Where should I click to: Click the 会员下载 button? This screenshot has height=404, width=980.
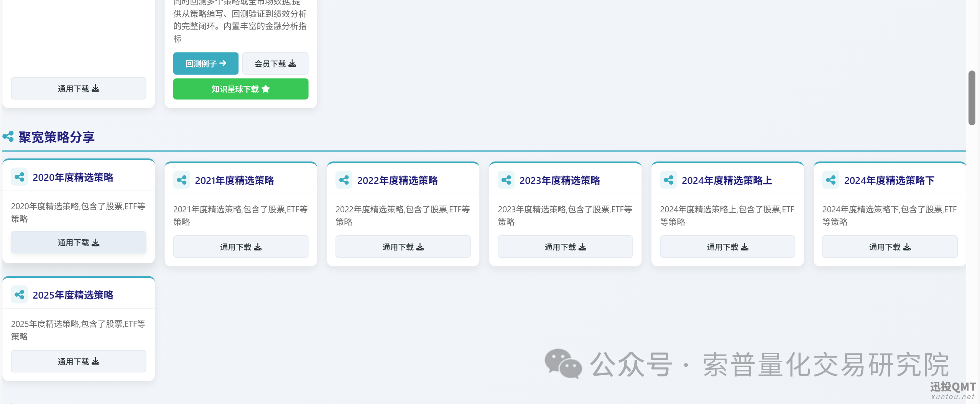coord(275,63)
